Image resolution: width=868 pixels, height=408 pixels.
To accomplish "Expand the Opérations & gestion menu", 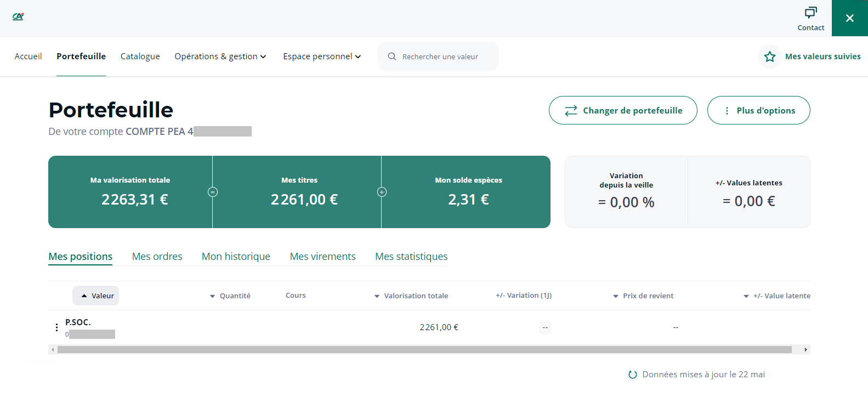I will (x=220, y=56).
